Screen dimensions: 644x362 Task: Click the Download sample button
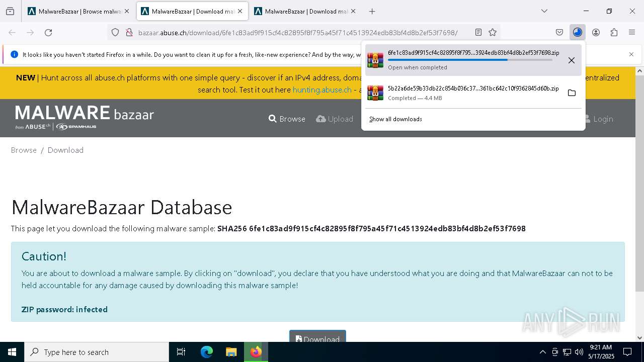coord(317,336)
